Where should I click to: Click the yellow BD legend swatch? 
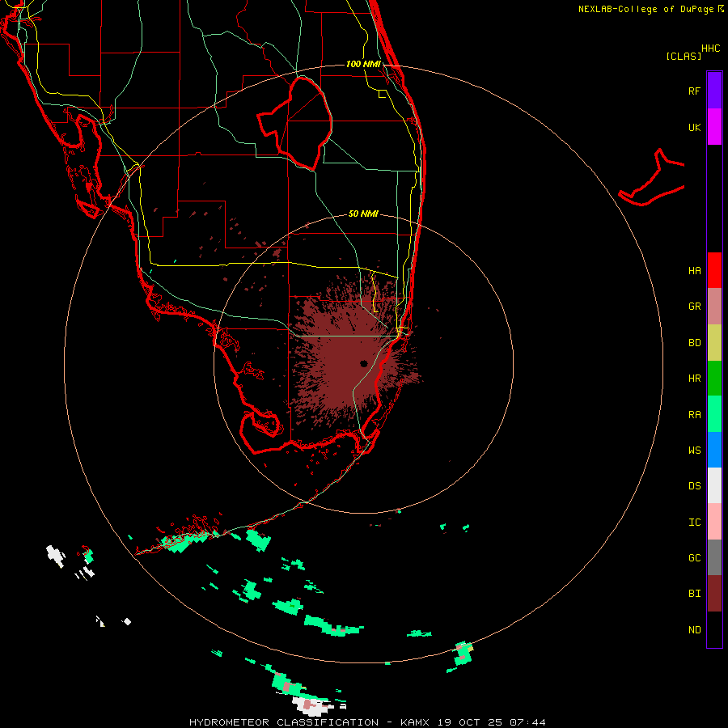[714, 343]
